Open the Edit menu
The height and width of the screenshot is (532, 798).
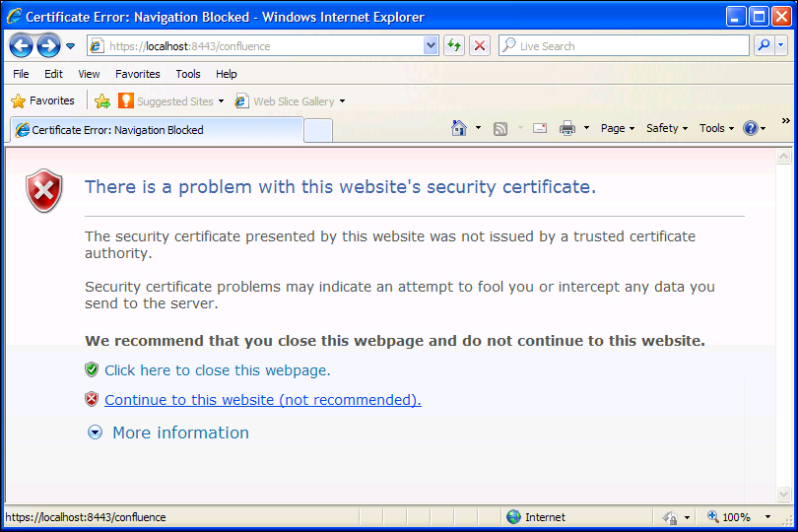(x=53, y=74)
